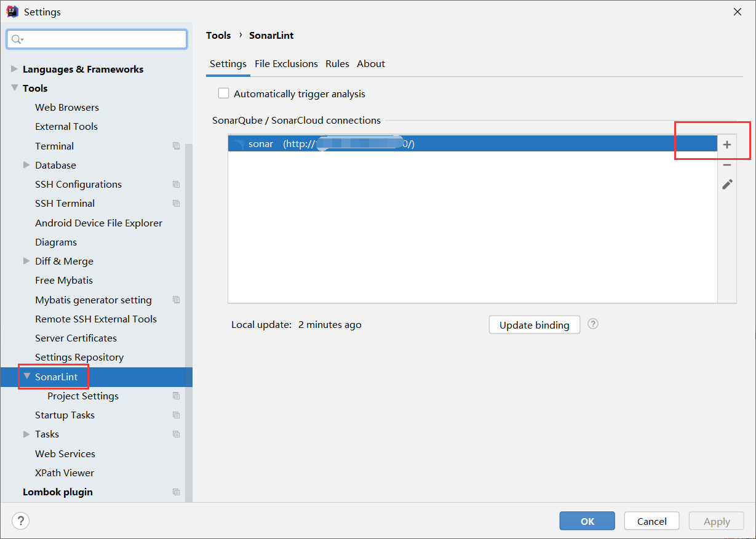Open Server Certificates settings

(x=76, y=338)
